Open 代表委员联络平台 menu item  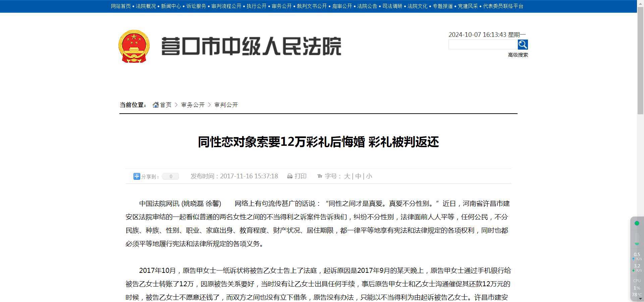click(x=503, y=6)
